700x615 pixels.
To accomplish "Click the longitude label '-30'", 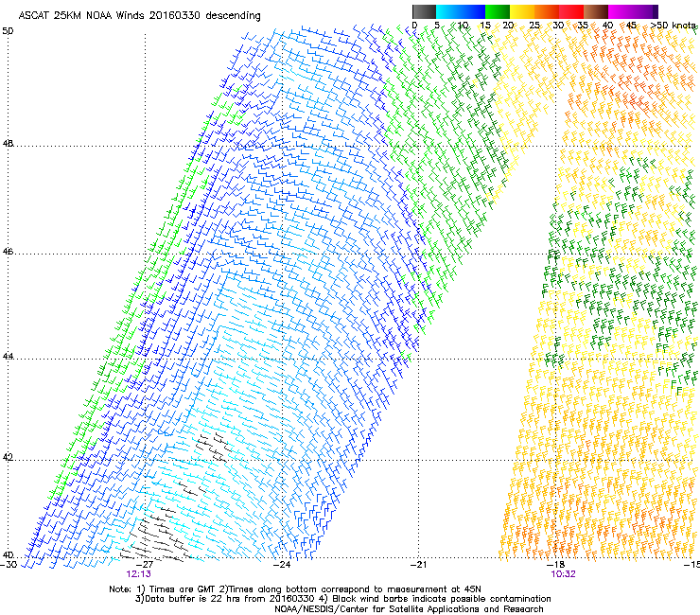I will point(9,565).
